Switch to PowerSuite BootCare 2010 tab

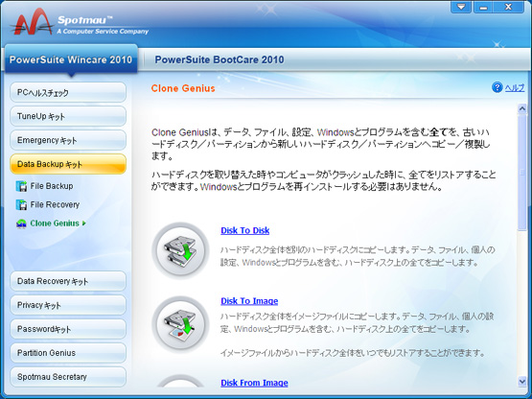point(220,59)
